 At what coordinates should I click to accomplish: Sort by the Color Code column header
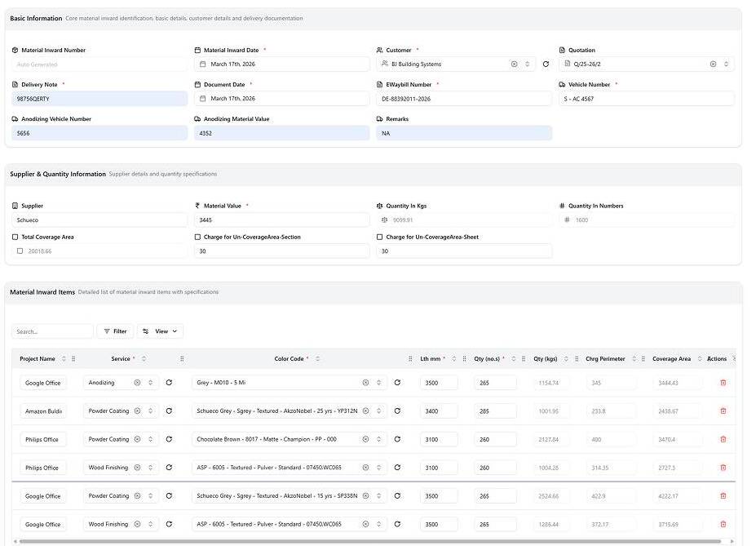click(x=289, y=359)
